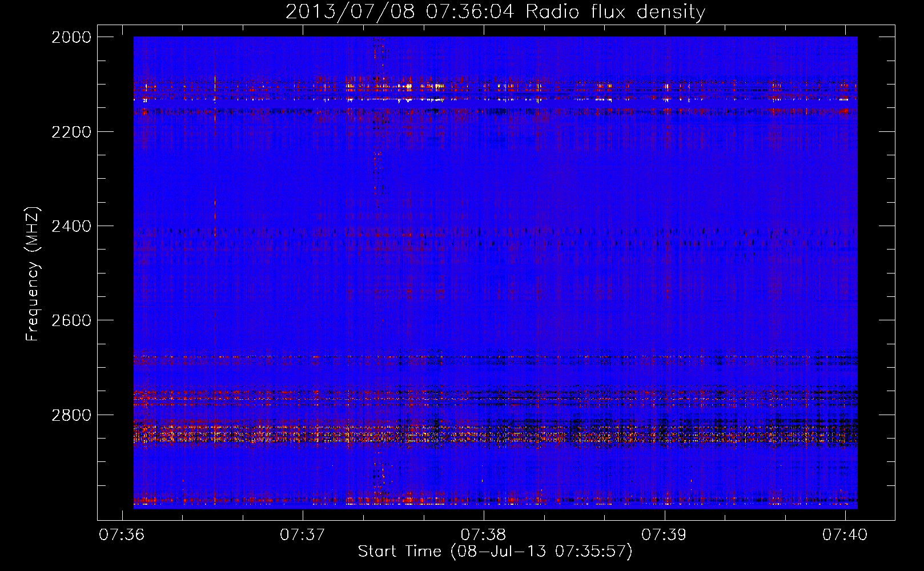924x571 pixels.
Task: Click the '07:40' time axis label
Action: click(x=845, y=535)
